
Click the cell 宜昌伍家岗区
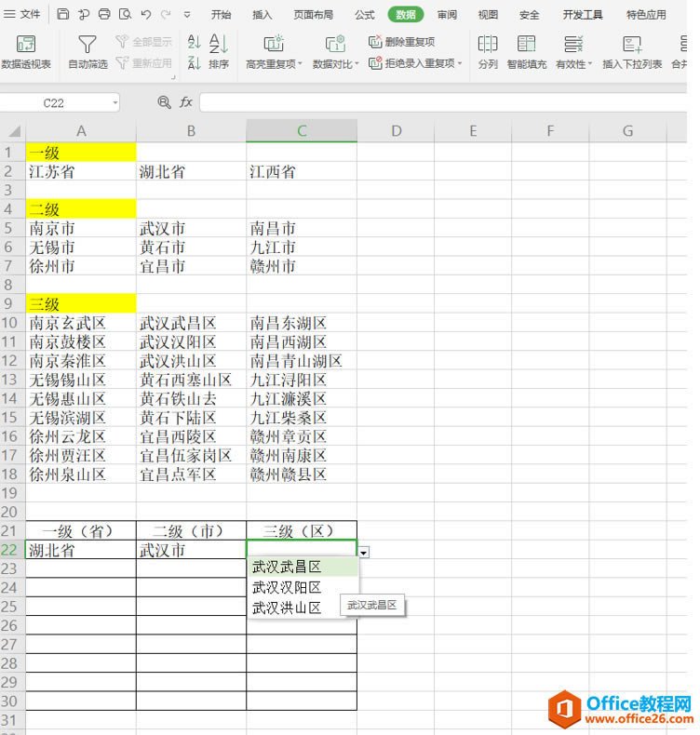(x=192, y=455)
